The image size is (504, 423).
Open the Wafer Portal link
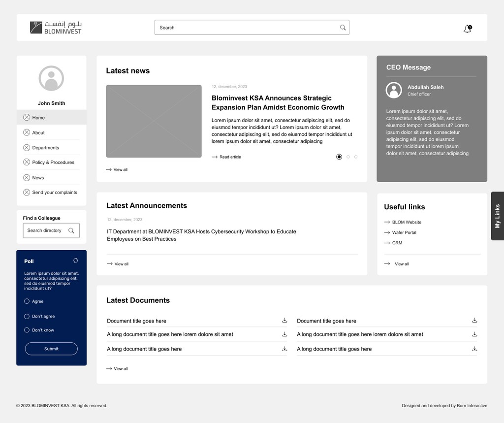404,232
